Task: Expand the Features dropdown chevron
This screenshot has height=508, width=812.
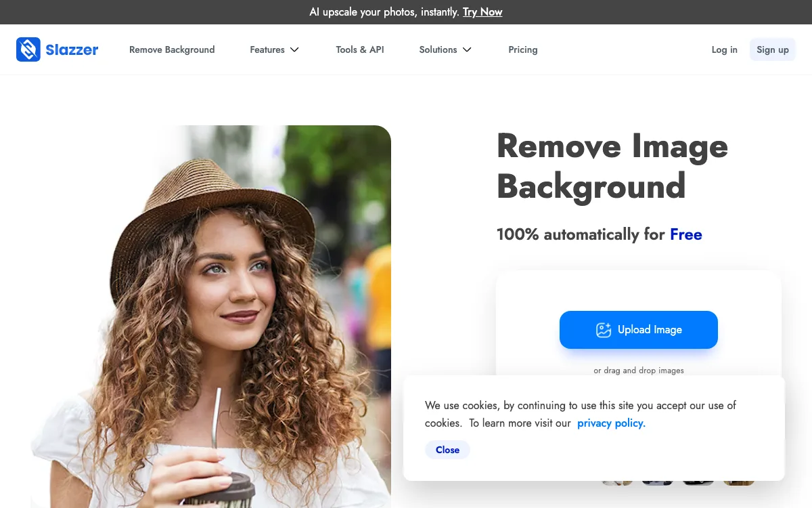Action: coord(294,49)
